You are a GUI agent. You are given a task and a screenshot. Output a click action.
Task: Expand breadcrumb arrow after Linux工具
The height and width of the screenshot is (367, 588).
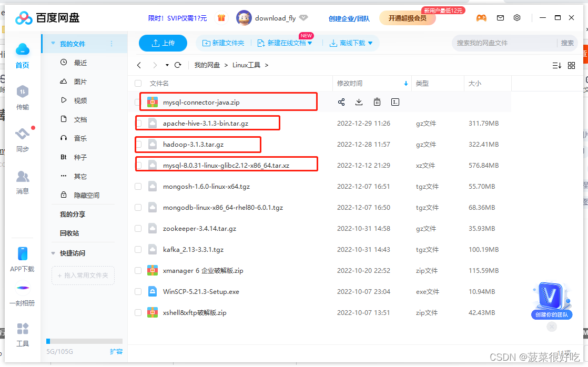tap(267, 65)
